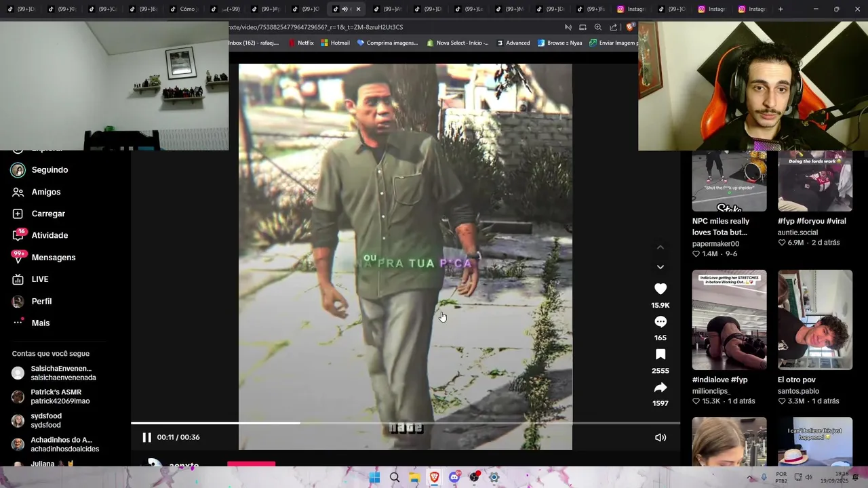Click the LIVE camera icon
This screenshot has height=488, width=868.
(x=18, y=279)
